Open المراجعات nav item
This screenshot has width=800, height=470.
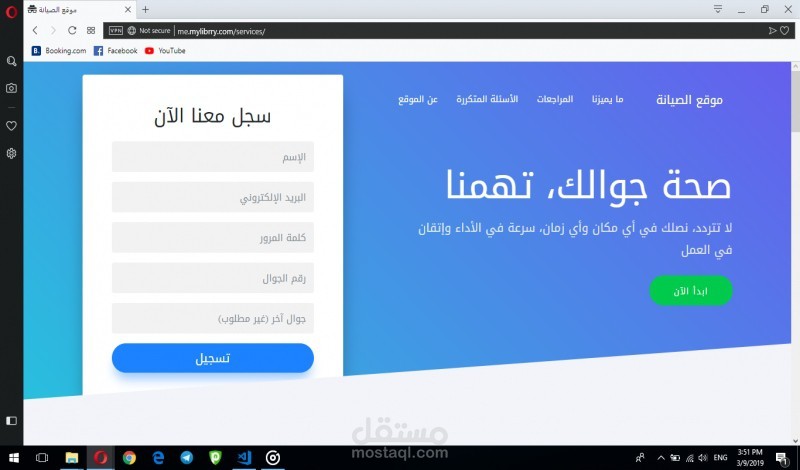tap(555, 99)
